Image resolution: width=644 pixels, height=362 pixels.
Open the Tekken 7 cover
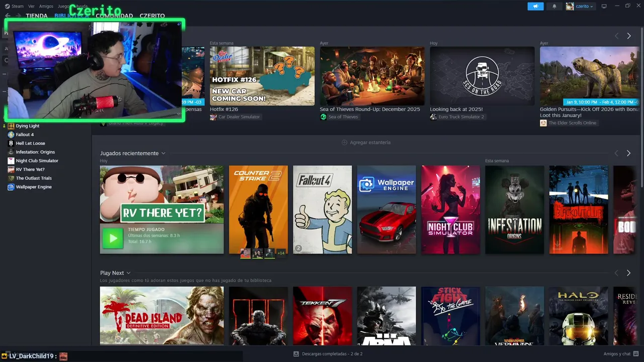(323, 316)
